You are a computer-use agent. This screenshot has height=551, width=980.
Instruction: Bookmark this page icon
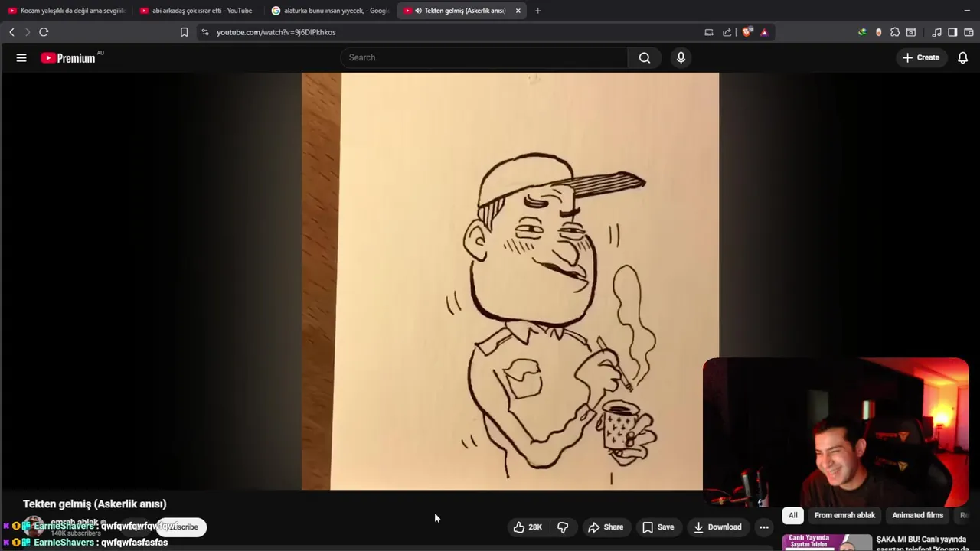184,32
